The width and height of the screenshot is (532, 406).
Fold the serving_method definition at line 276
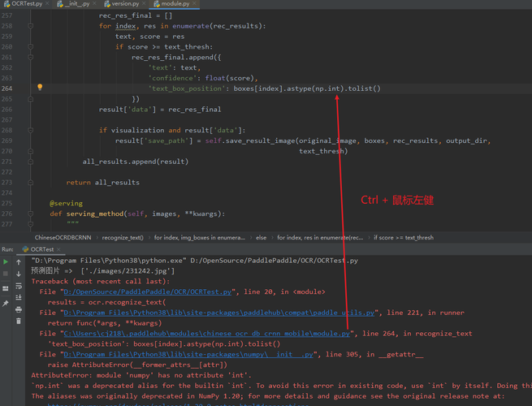click(30, 214)
